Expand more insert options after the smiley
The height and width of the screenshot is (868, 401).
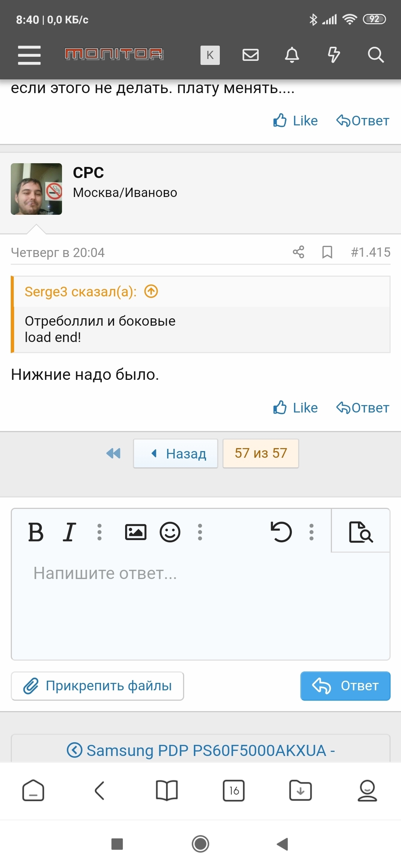click(200, 532)
